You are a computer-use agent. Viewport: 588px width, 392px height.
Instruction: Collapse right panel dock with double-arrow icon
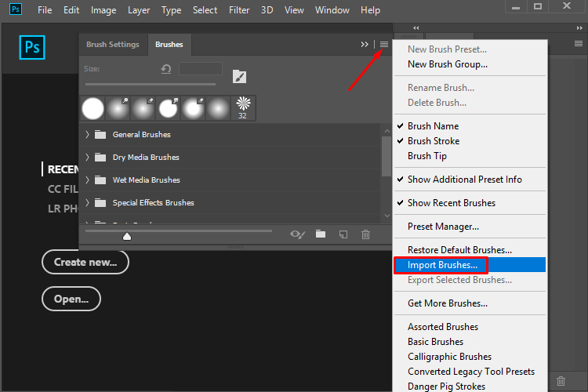tap(579, 27)
